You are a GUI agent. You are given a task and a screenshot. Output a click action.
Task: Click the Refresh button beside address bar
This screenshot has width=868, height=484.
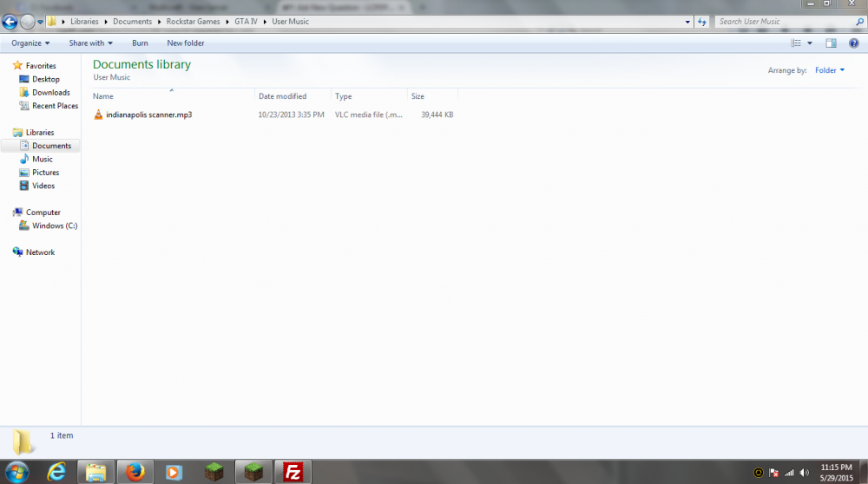[702, 22]
